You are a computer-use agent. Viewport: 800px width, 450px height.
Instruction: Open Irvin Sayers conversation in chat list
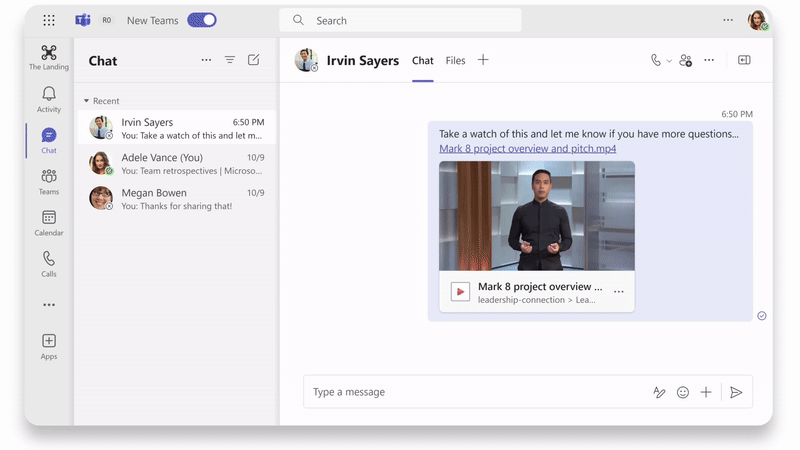coord(177,128)
